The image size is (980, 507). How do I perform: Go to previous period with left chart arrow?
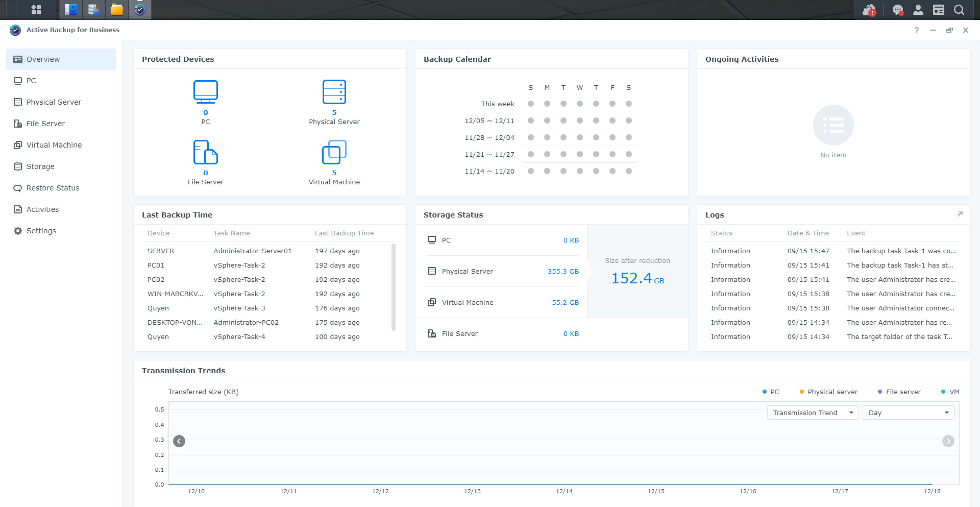179,441
